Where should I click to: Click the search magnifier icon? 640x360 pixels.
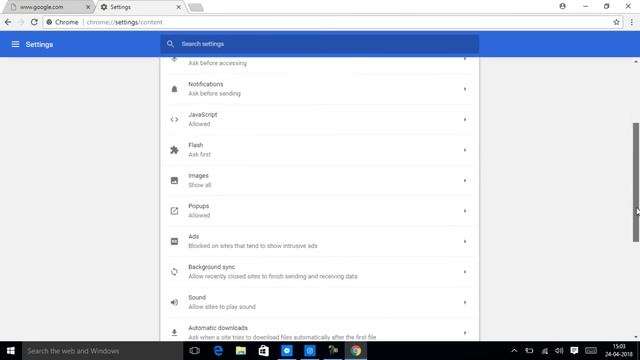click(x=170, y=44)
